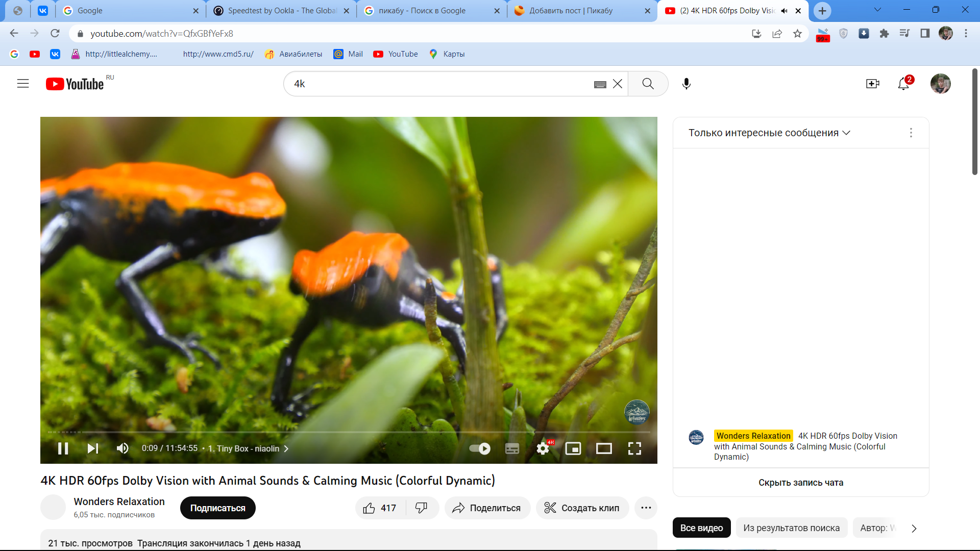
Task: Select 'Все видео' tab in sidebar
Action: (x=702, y=528)
